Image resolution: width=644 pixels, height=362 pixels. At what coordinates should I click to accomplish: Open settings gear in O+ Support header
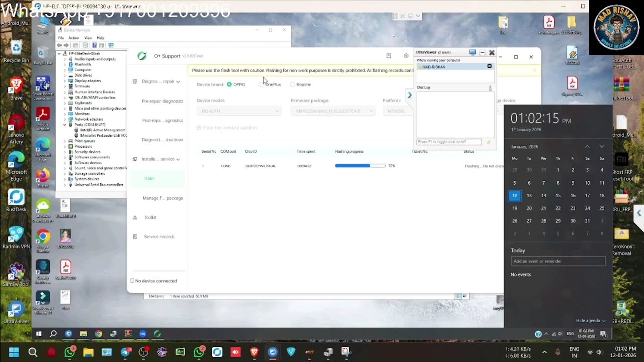[406, 56]
